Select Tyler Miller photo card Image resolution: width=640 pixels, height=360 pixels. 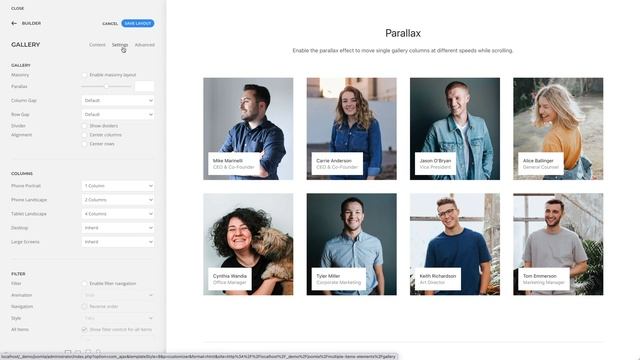tap(351, 244)
